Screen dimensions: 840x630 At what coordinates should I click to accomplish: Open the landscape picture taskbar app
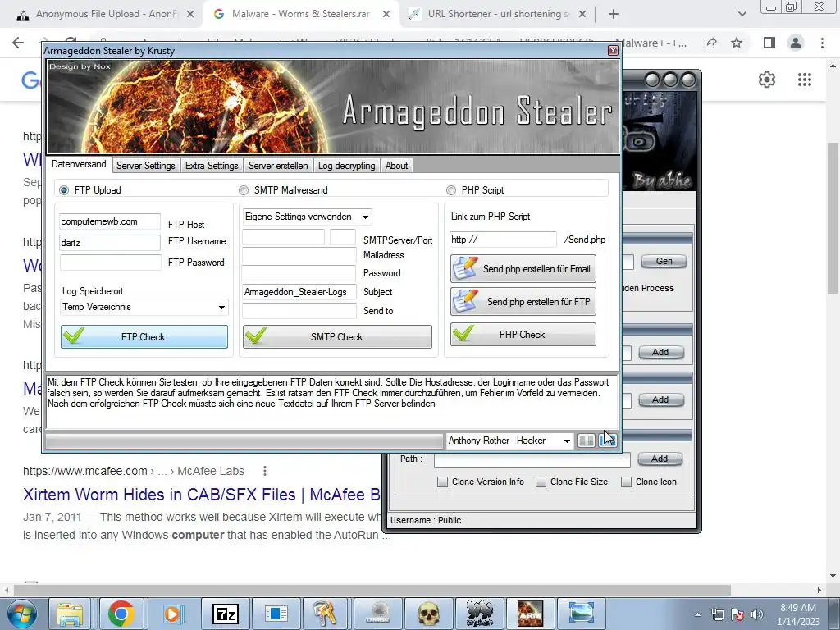pos(582,614)
